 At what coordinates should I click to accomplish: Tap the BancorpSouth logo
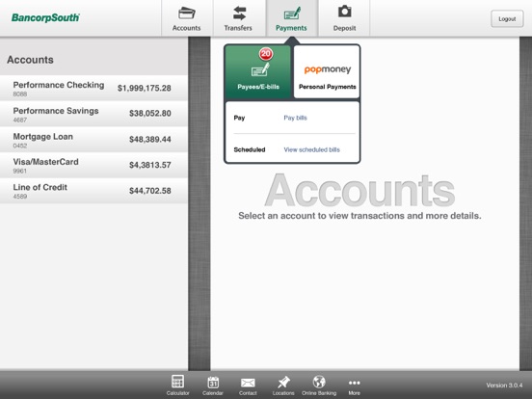pyautogui.click(x=45, y=17)
